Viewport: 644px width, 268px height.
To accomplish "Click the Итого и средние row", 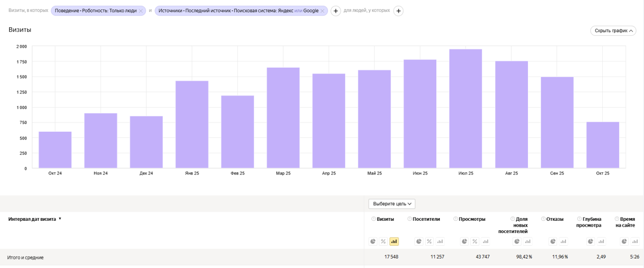I will (x=25, y=257).
